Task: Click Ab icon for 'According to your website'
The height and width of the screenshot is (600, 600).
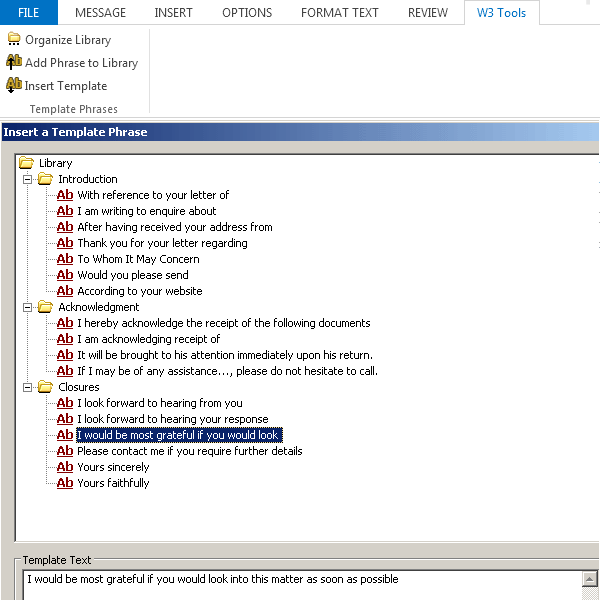Action: (x=65, y=291)
